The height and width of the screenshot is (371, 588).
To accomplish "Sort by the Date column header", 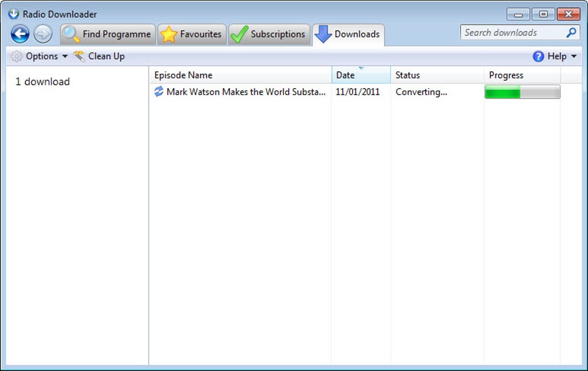I will pyautogui.click(x=361, y=75).
